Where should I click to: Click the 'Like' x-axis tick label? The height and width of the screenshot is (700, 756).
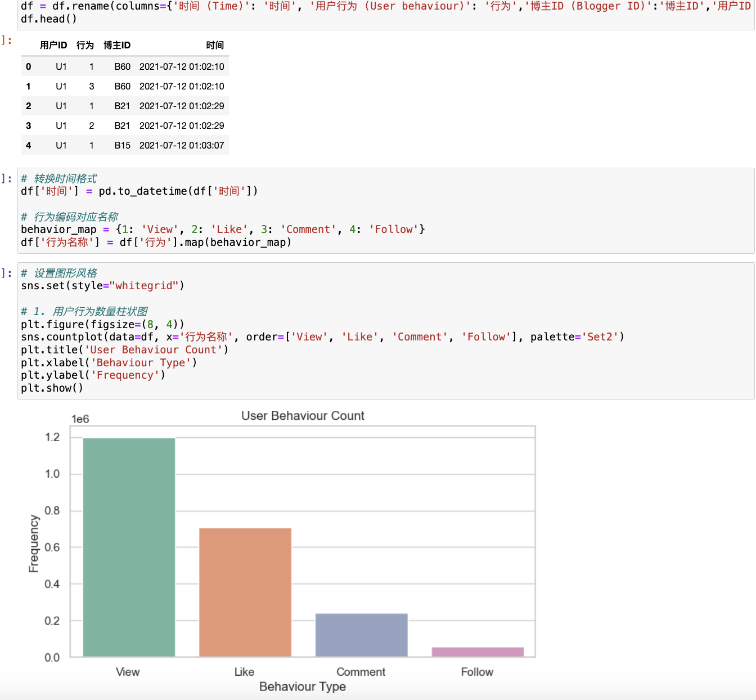[x=244, y=672]
